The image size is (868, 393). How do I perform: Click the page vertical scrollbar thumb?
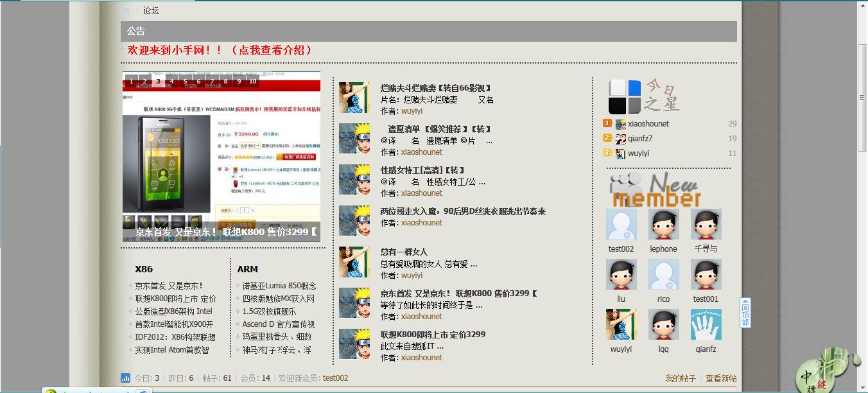pos(863,98)
